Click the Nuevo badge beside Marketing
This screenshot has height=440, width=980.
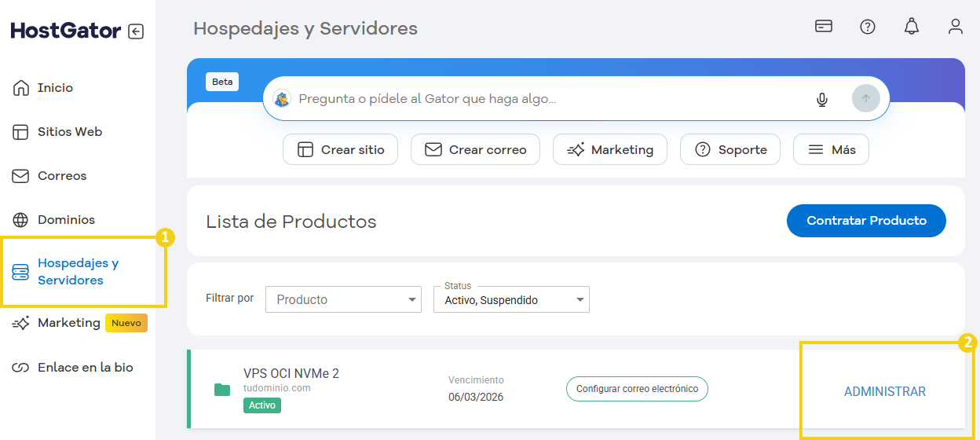pyautogui.click(x=126, y=323)
